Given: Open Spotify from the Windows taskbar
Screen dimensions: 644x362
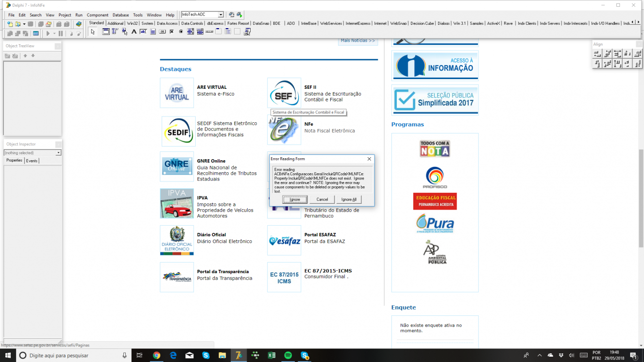Looking at the screenshot, I should point(288,355).
